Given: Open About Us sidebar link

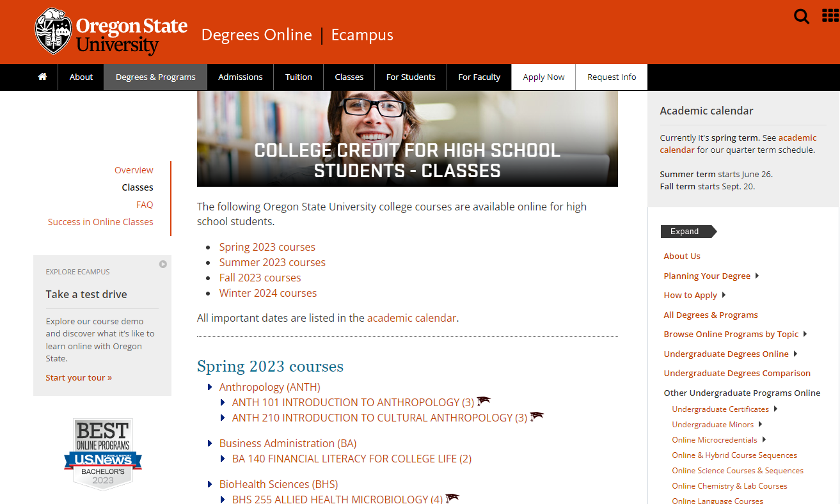Looking at the screenshot, I should click(682, 256).
